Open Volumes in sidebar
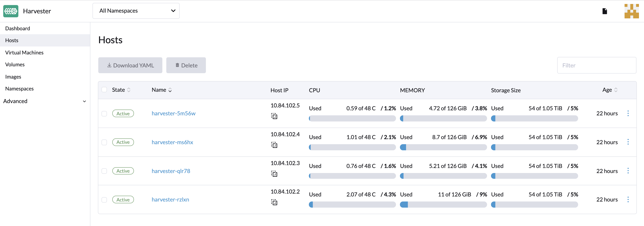Screen dimensions: 644x226 coord(45,65)
